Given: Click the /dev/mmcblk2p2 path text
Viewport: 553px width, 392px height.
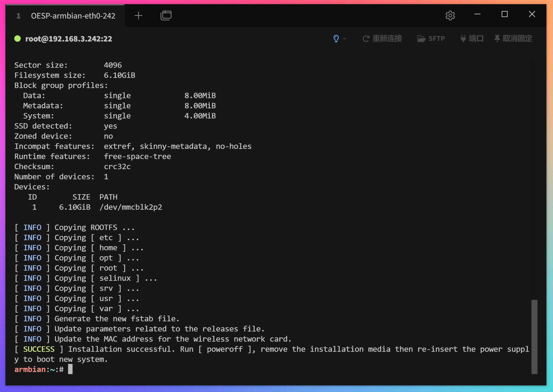Looking at the screenshot, I should click(131, 207).
